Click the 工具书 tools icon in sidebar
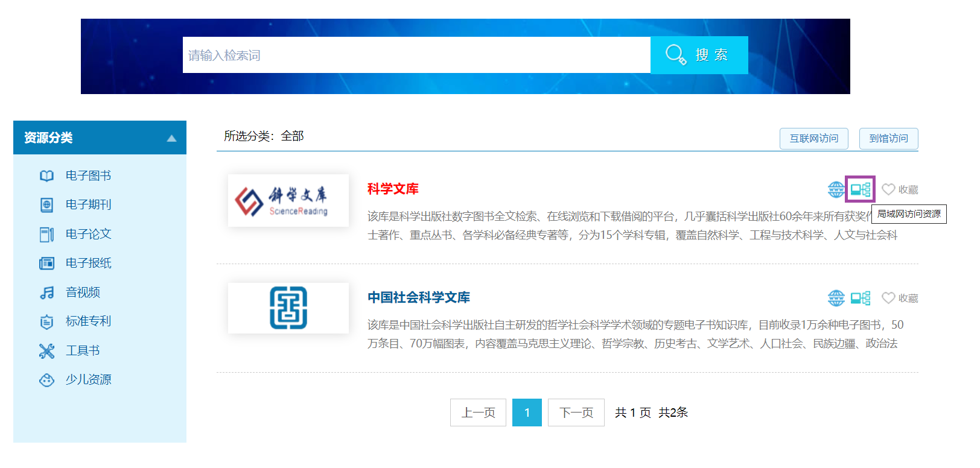The height and width of the screenshot is (468, 980). [x=46, y=351]
